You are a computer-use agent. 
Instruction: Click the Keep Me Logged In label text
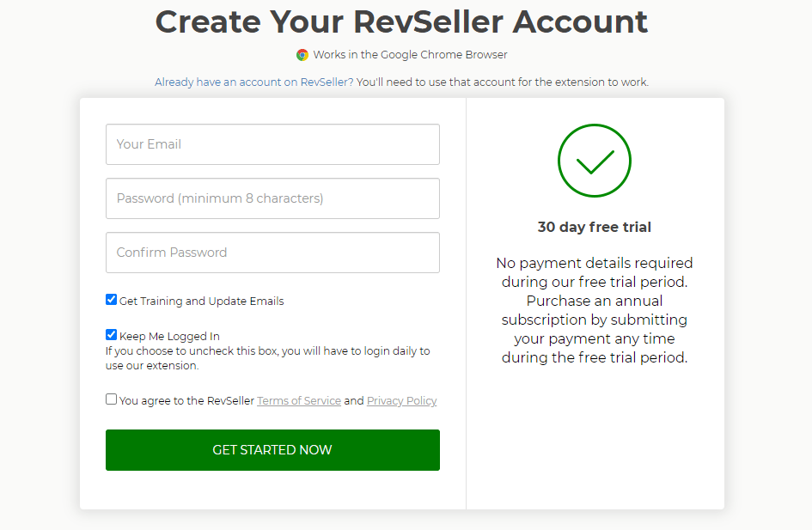169,337
